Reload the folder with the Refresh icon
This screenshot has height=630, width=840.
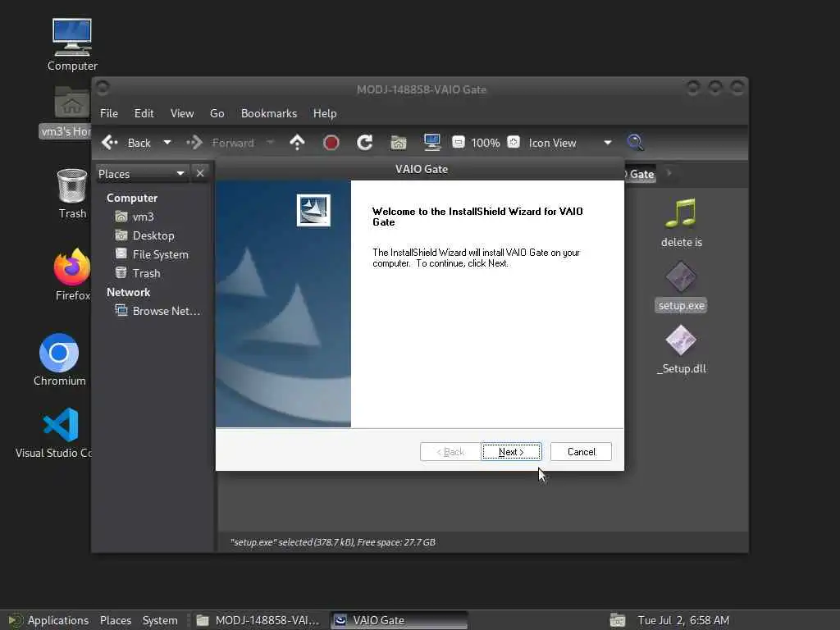365,143
